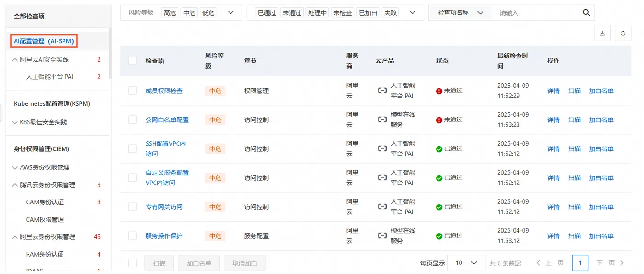Viewport: 644px width, 274px height.
Task: Collapse the 阿里云AI安全实践 tree node
Action: point(14,60)
